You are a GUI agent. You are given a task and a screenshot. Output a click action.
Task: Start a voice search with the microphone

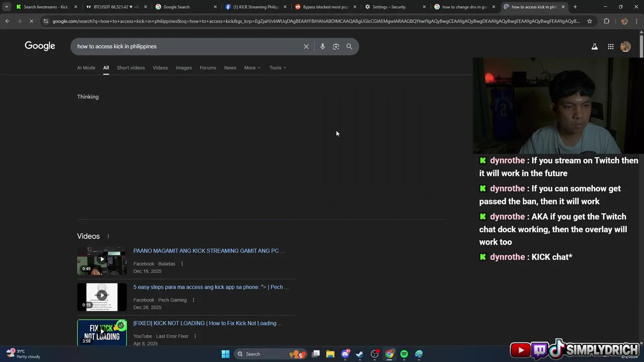click(323, 46)
